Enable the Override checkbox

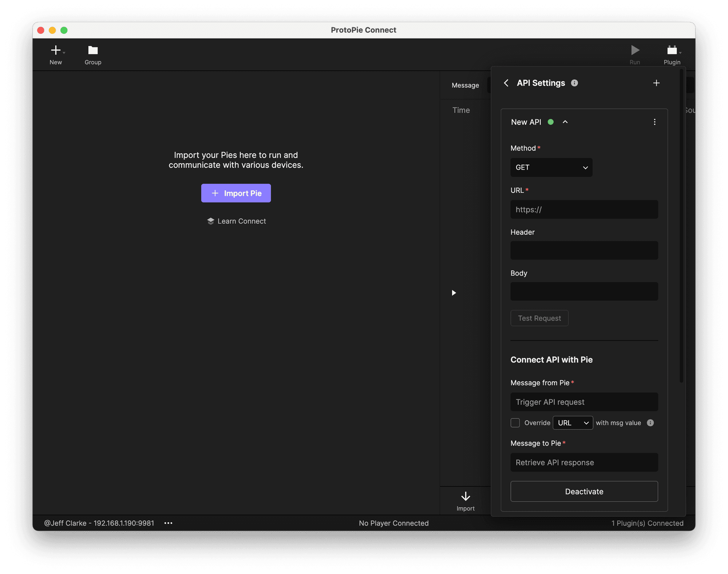tap(515, 423)
